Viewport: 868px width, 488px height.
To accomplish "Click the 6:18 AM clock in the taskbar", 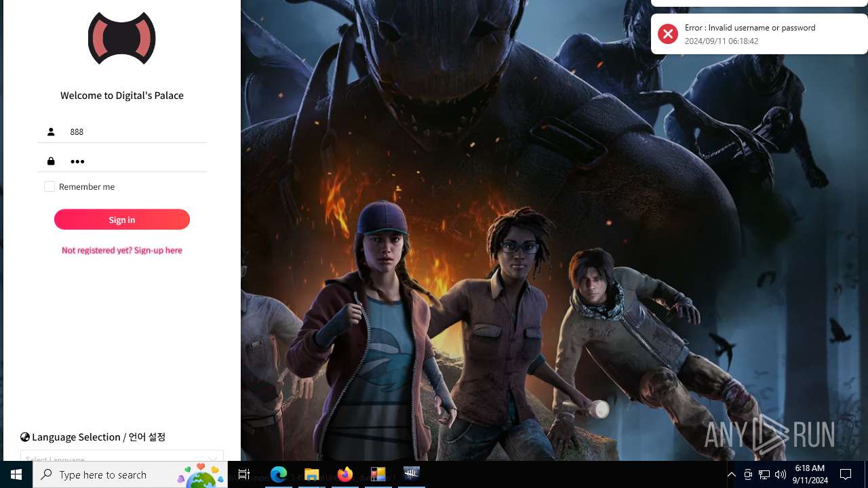I will click(810, 474).
